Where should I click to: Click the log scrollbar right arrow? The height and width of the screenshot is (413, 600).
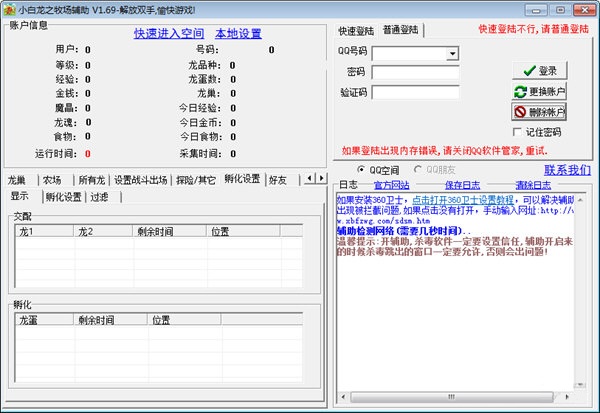(567, 397)
